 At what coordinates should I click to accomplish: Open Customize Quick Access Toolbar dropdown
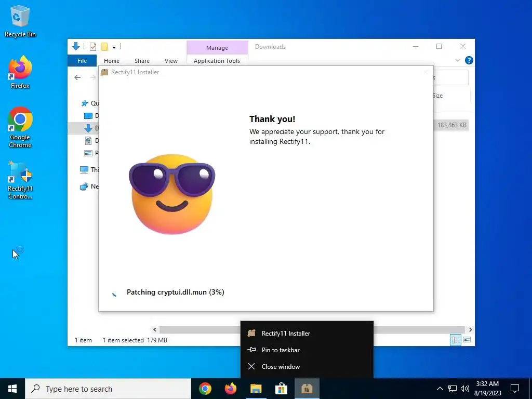(114, 47)
